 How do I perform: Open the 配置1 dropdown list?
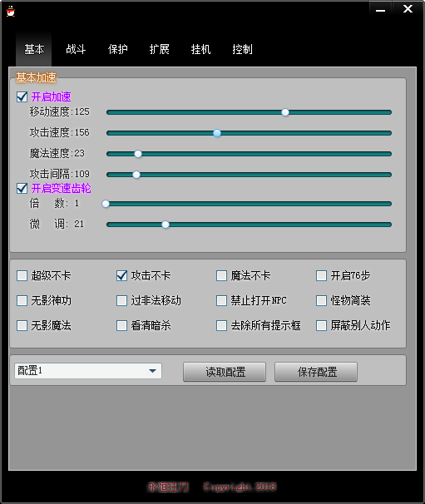coord(88,371)
